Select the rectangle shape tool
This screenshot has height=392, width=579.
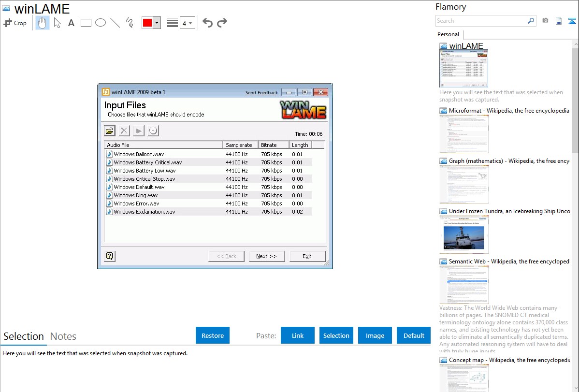(86, 23)
